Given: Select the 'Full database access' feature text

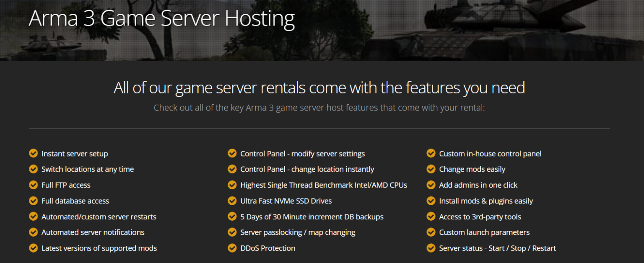Looking at the screenshot, I should 75,201.
